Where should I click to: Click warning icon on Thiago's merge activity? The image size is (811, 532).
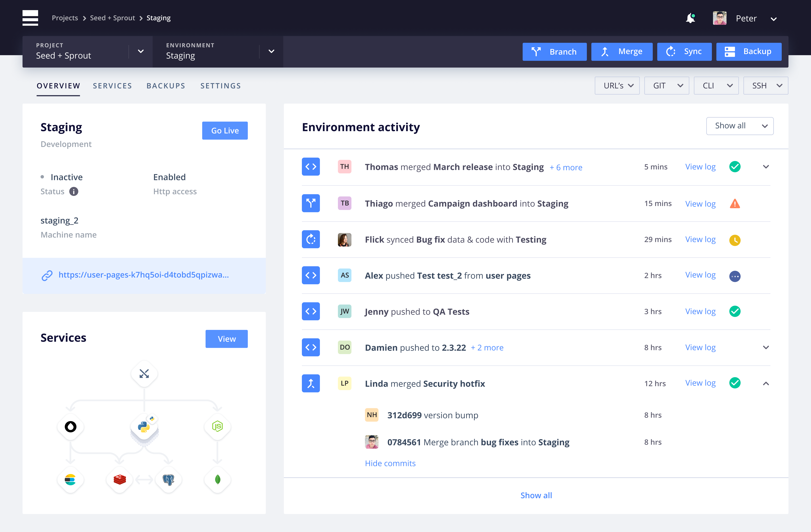pos(735,204)
